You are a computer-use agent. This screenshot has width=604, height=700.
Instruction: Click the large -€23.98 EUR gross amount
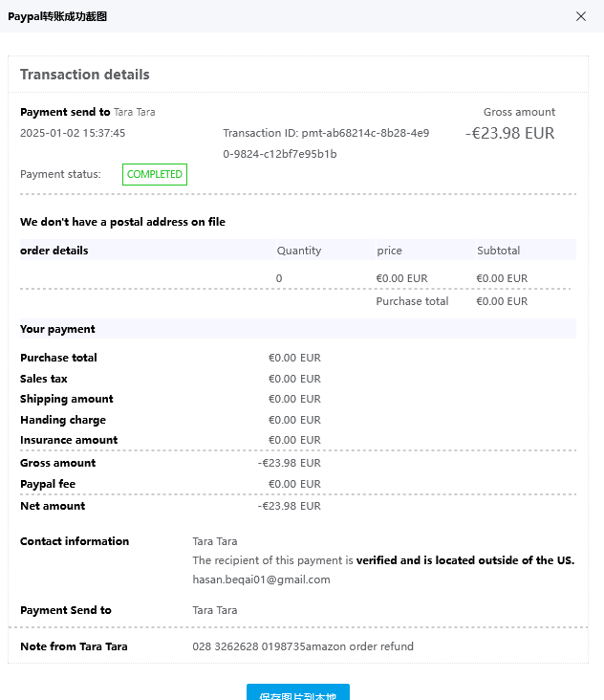[509, 134]
